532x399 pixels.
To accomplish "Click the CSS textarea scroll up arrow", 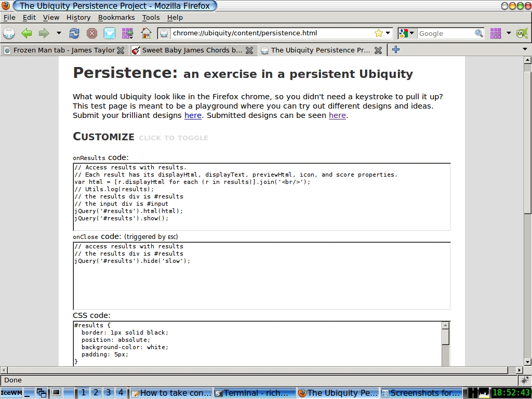I will pyautogui.click(x=446, y=325).
